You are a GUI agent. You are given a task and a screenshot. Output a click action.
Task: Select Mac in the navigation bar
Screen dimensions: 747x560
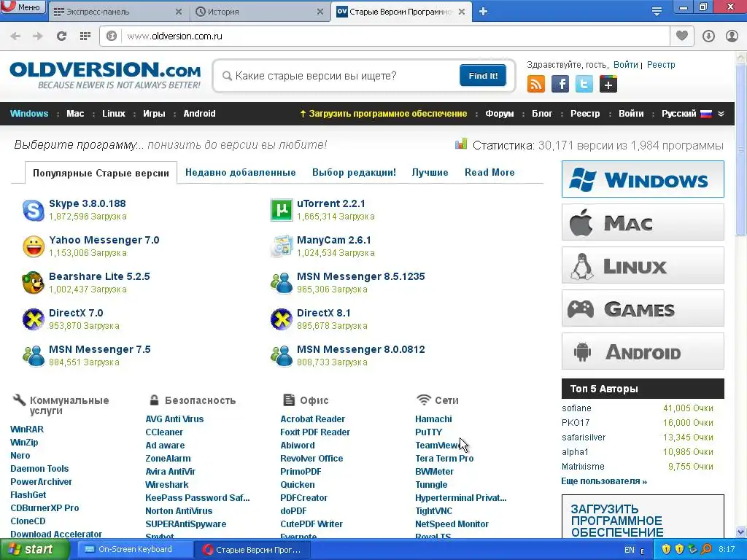(75, 113)
